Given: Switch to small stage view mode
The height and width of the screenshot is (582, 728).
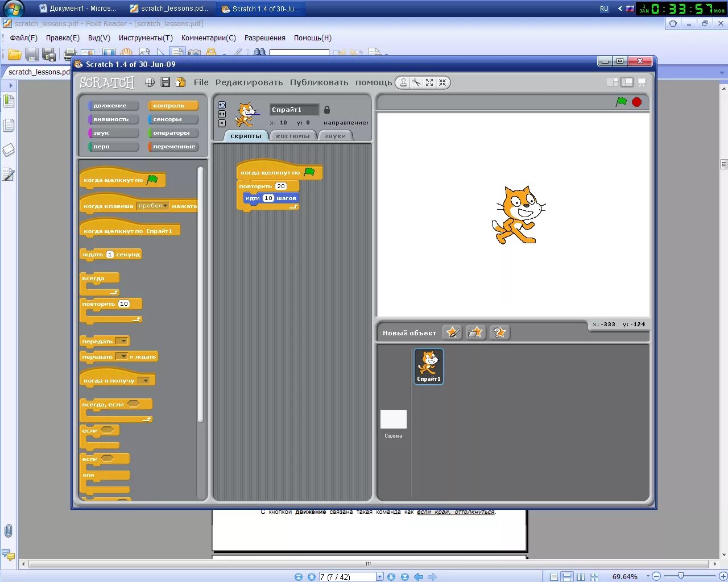Looking at the screenshot, I should (x=612, y=82).
